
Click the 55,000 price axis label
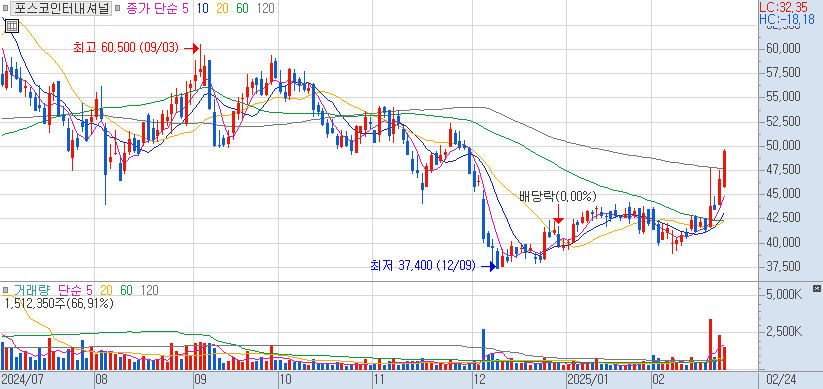(x=783, y=97)
